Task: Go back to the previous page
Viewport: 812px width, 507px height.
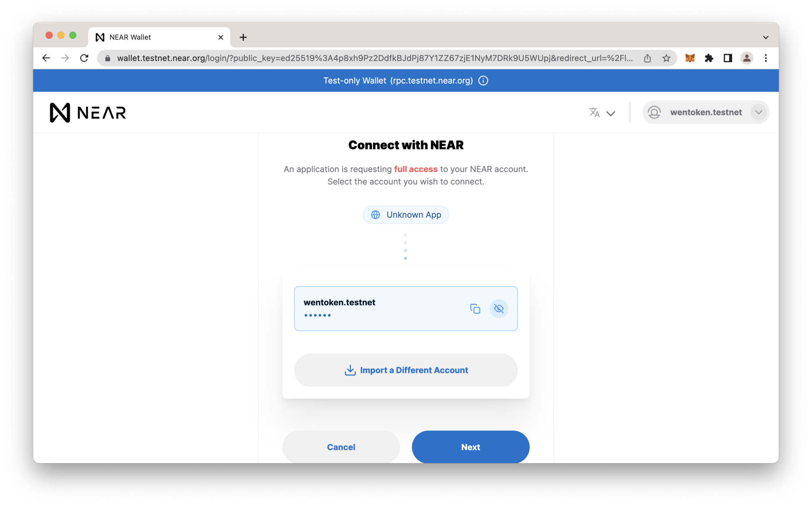Action: [x=46, y=58]
